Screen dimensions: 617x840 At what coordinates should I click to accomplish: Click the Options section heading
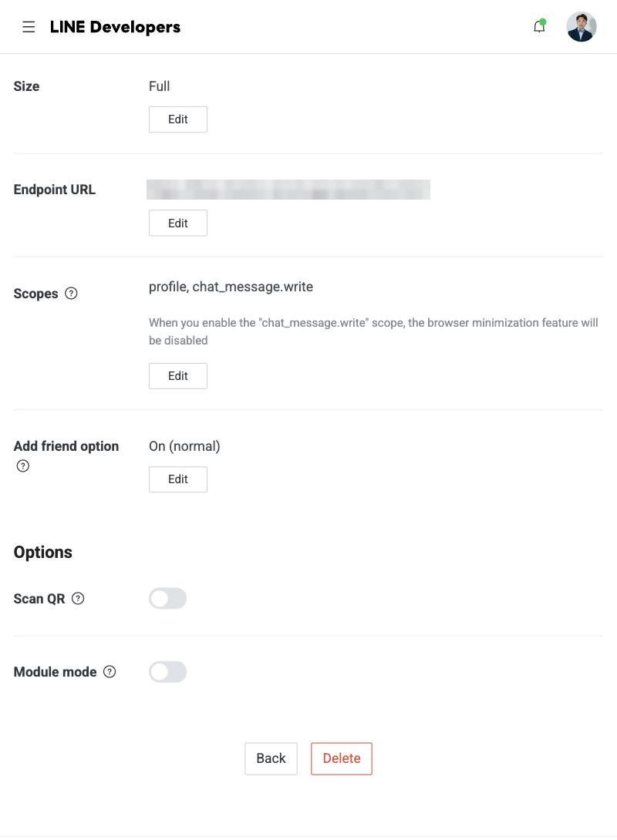[x=43, y=553]
